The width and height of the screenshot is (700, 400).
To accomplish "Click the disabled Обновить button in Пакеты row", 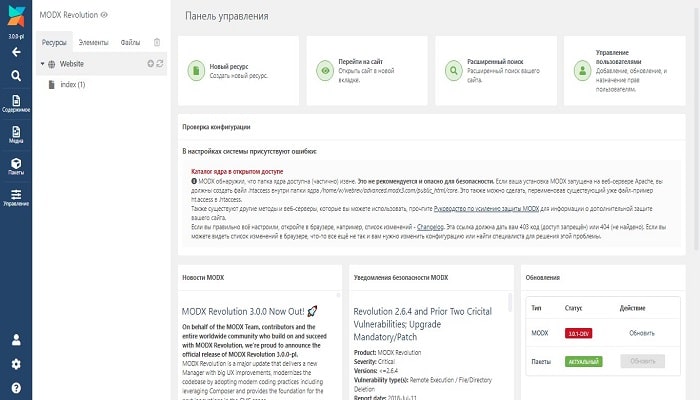I will (x=642, y=361).
